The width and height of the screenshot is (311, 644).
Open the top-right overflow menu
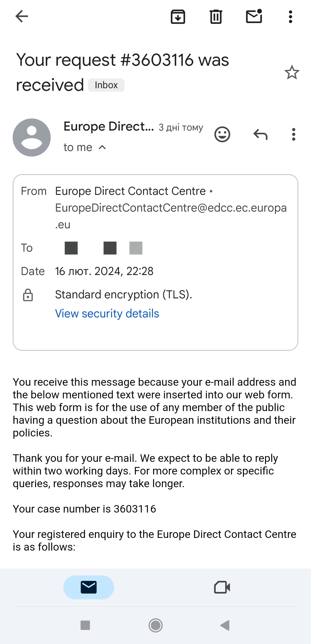(291, 17)
